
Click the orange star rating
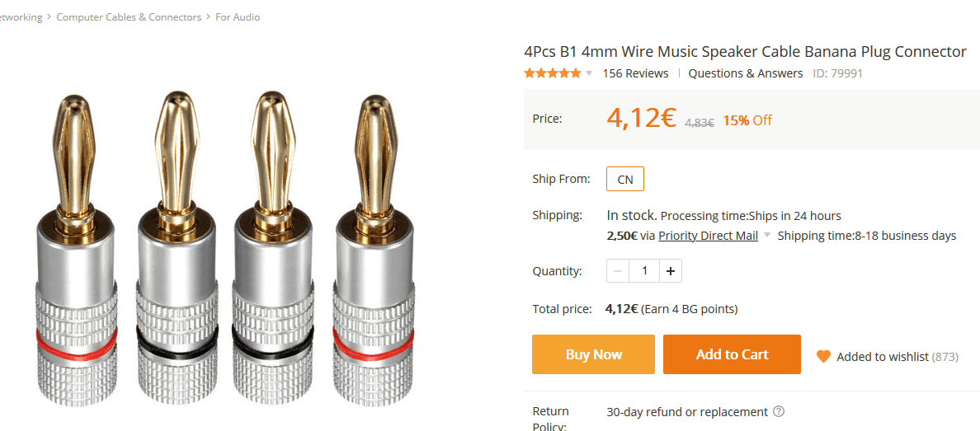click(x=553, y=73)
